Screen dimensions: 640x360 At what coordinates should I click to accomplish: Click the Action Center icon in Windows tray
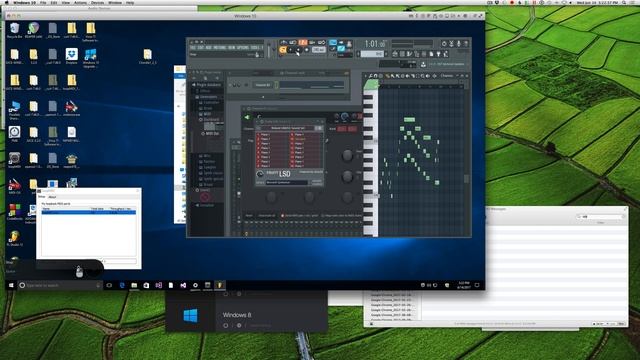(477, 285)
